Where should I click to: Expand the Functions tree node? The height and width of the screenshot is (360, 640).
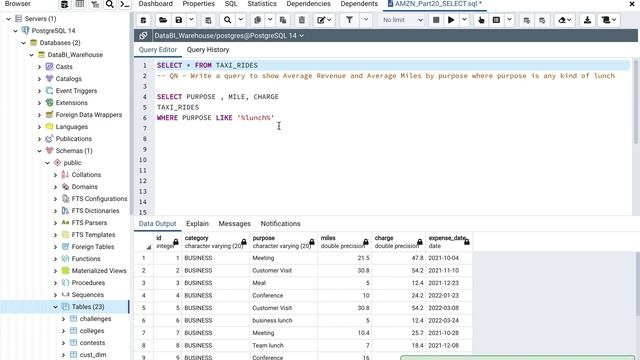click(56, 259)
